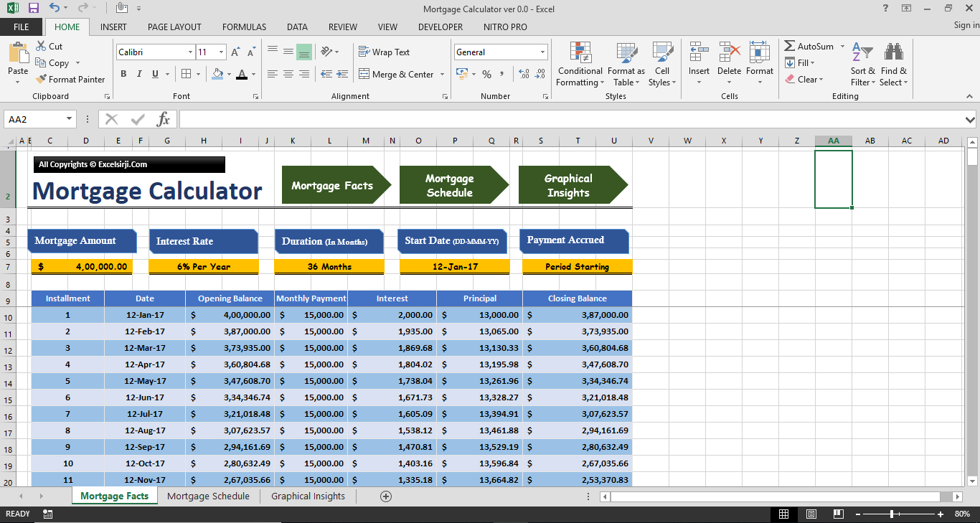The height and width of the screenshot is (523, 980).
Task: Open the Borders dropdown arrow
Action: pyautogui.click(x=198, y=74)
